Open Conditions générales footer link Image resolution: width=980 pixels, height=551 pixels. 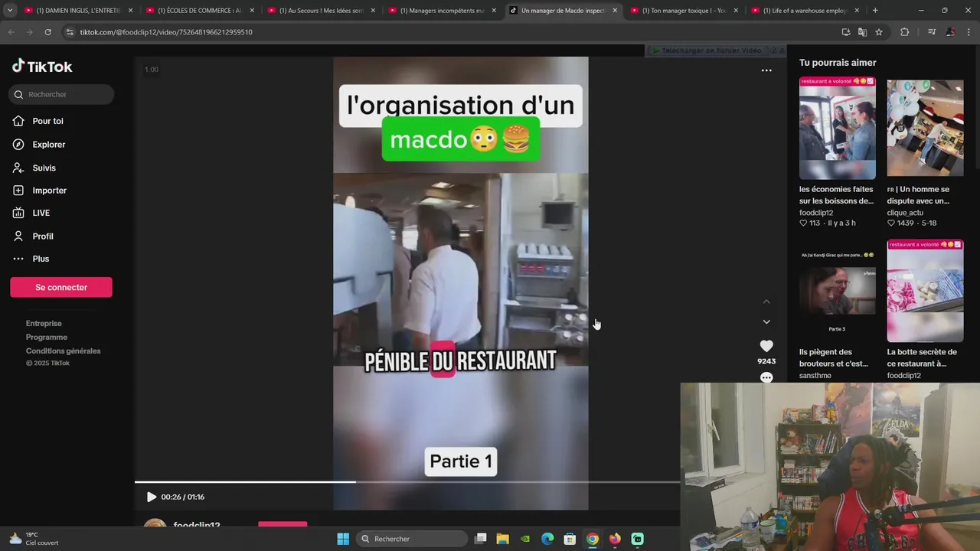click(63, 350)
